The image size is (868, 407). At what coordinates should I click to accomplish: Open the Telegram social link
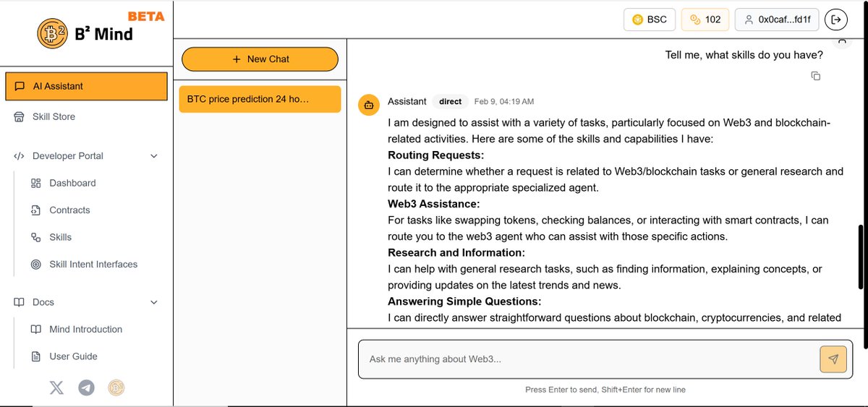tap(86, 388)
